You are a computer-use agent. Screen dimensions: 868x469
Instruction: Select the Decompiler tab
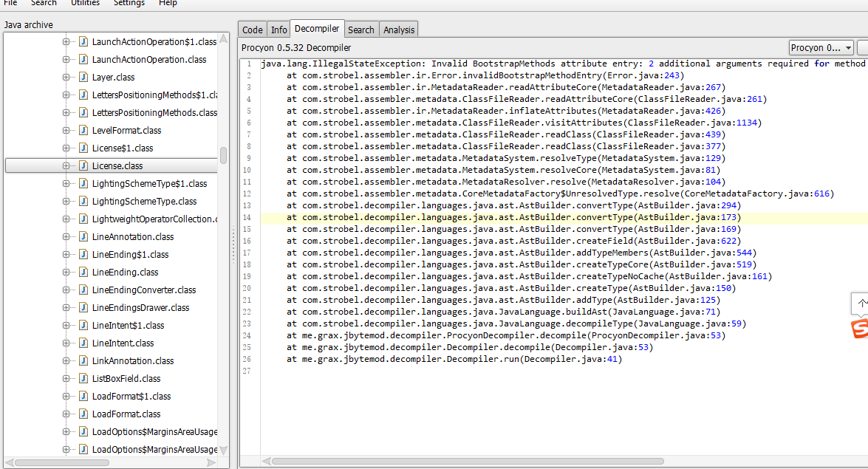point(317,28)
